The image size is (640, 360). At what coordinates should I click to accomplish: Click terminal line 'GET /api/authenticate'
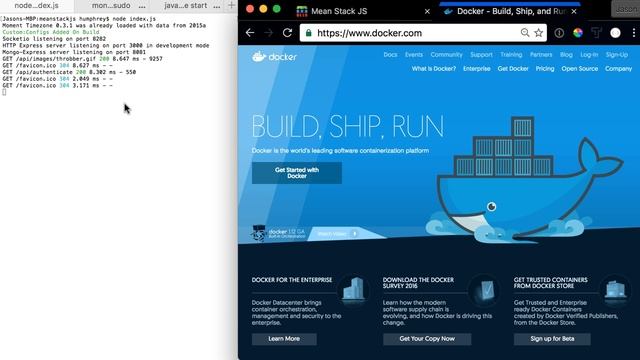(69, 72)
